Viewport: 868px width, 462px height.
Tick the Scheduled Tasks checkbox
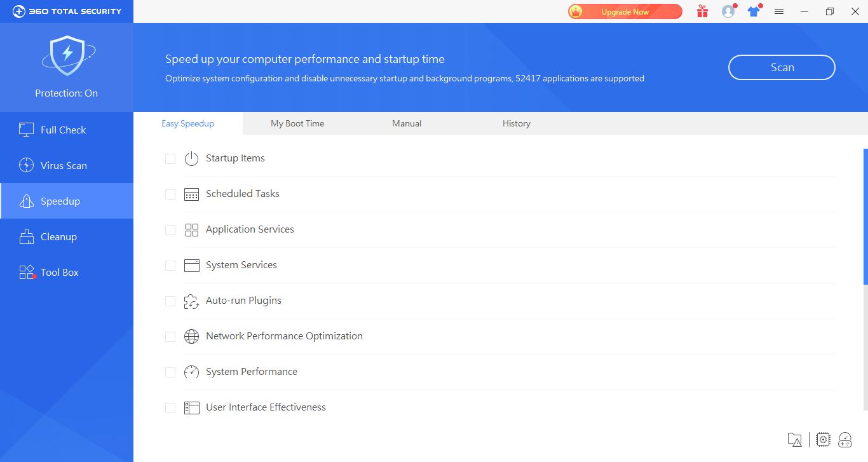[x=170, y=194]
